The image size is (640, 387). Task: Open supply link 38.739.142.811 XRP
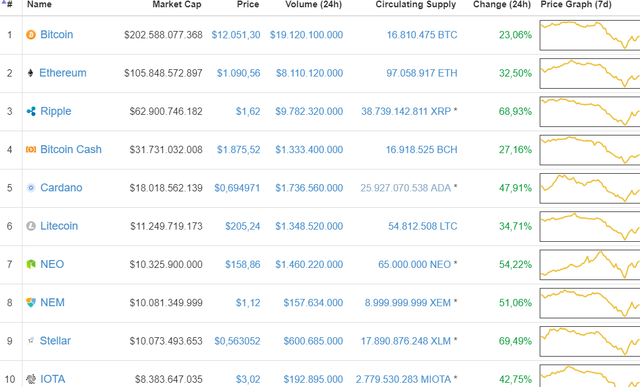[406, 111]
